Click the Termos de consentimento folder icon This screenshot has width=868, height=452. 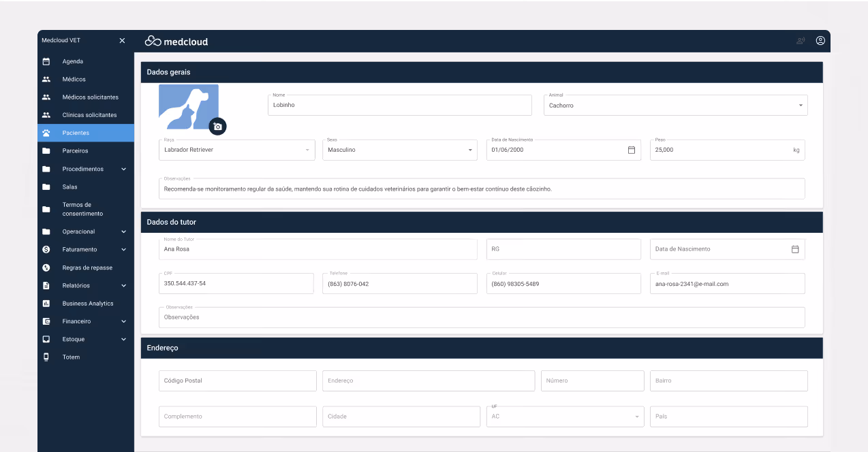click(x=46, y=209)
